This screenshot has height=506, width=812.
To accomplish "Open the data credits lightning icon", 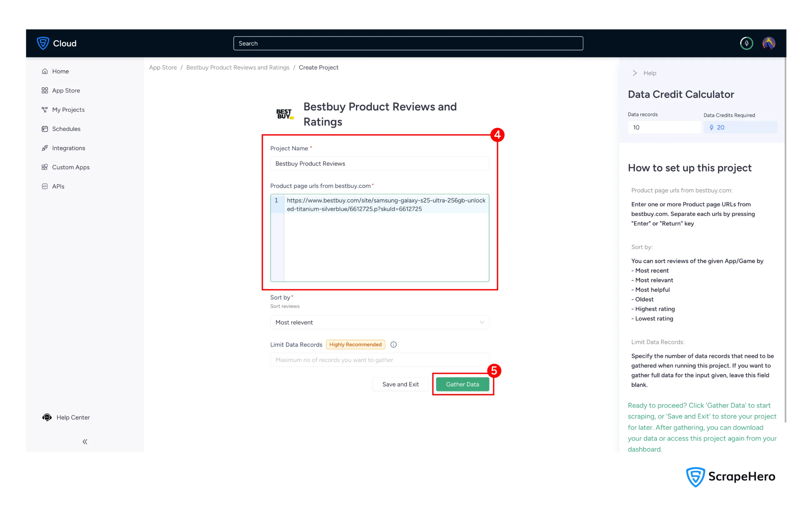I will pos(746,43).
